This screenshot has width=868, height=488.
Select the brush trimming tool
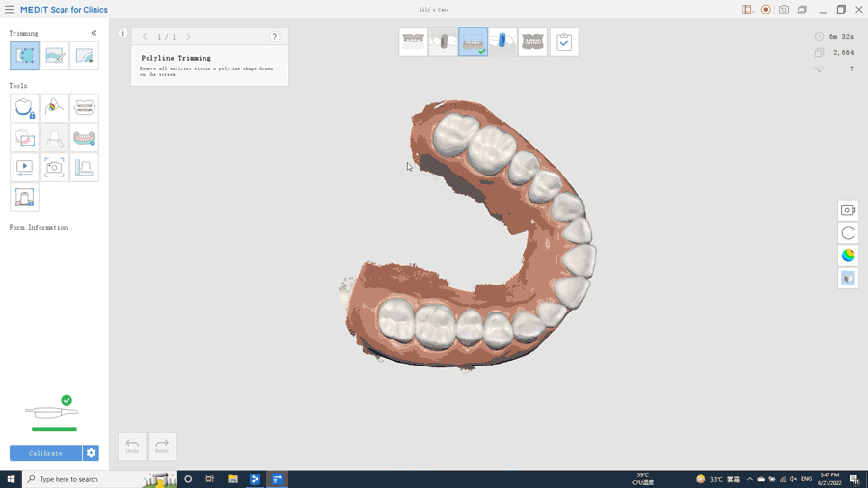click(x=54, y=56)
